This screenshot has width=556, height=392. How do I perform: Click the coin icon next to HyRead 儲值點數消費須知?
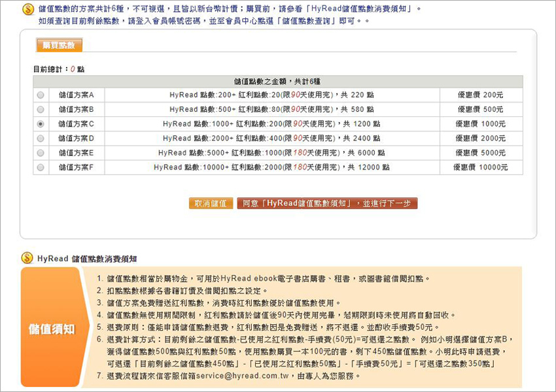tap(27, 258)
